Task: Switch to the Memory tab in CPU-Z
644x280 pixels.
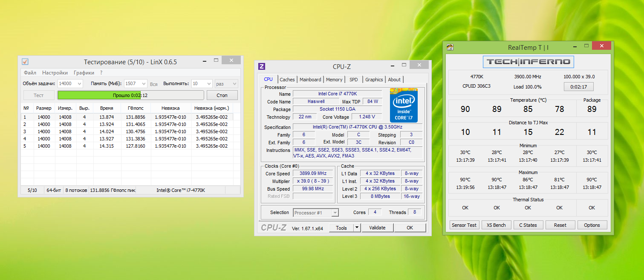Action: click(334, 80)
